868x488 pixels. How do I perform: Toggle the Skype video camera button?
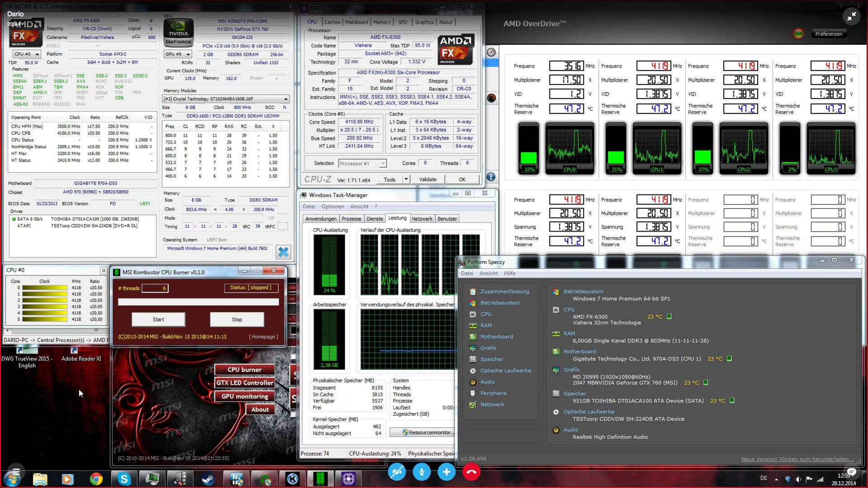coord(397,472)
